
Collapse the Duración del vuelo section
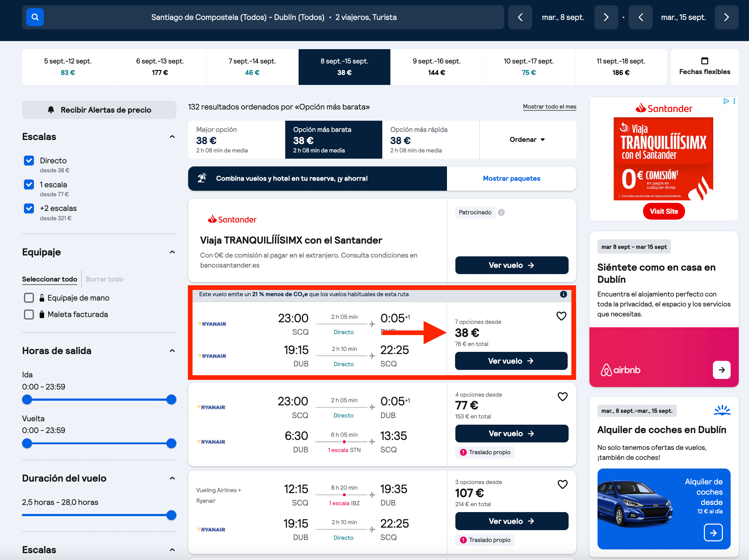click(172, 478)
